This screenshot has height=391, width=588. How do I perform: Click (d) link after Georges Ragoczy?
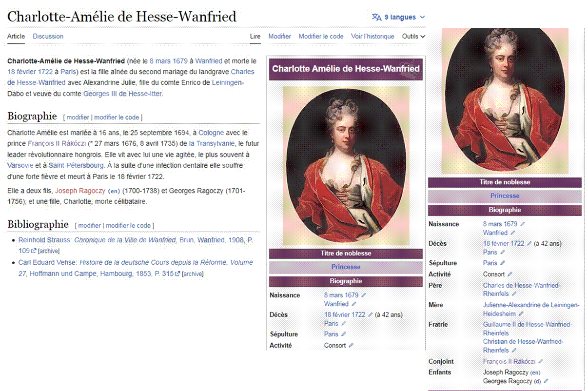tap(538, 381)
